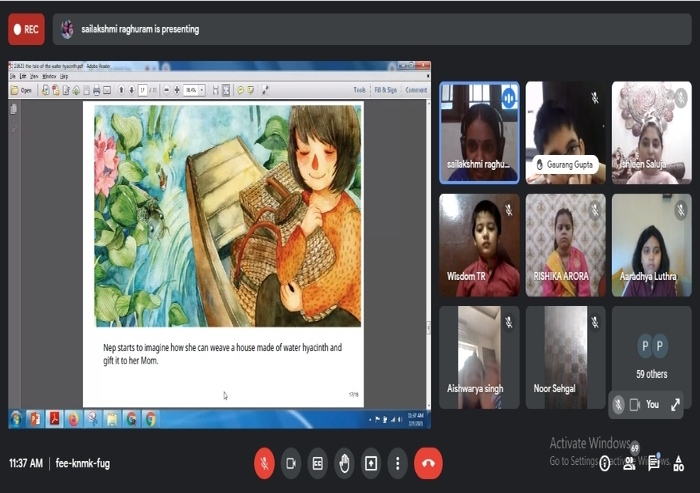The width and height of the screenshot is (700, 493).
Task: Click the water hyacinth story illustration
Action: click(x=227, y=216)
